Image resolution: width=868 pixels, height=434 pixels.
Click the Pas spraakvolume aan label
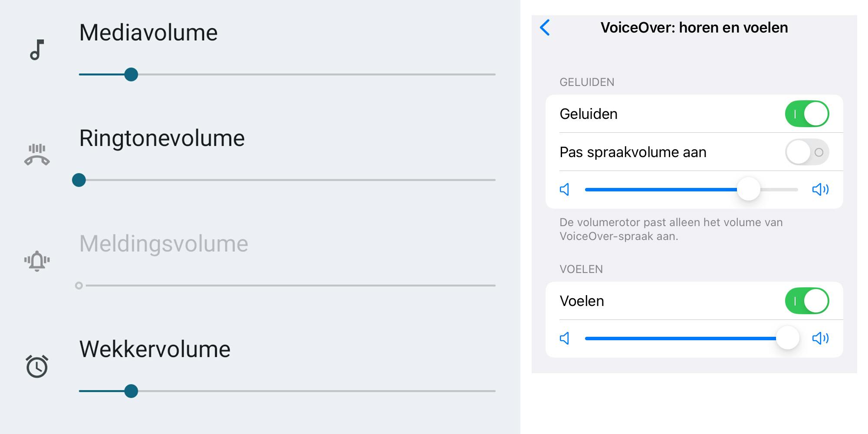tap(633, 152)
